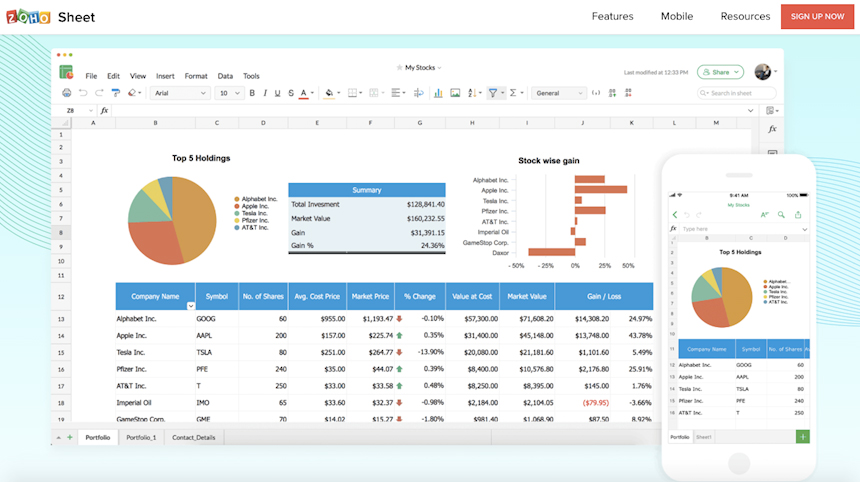The height and width of the screenshot is (482, 860).
Task: Click the insert image icon
Action: (x=455, y=93)
